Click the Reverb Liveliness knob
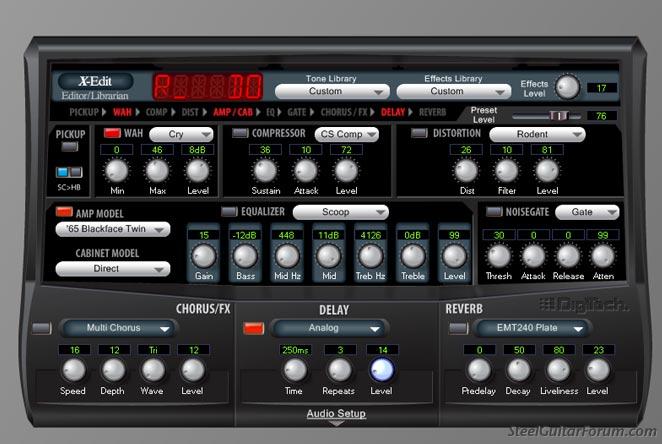Screen dimensions: 662x444 (559, 370)
